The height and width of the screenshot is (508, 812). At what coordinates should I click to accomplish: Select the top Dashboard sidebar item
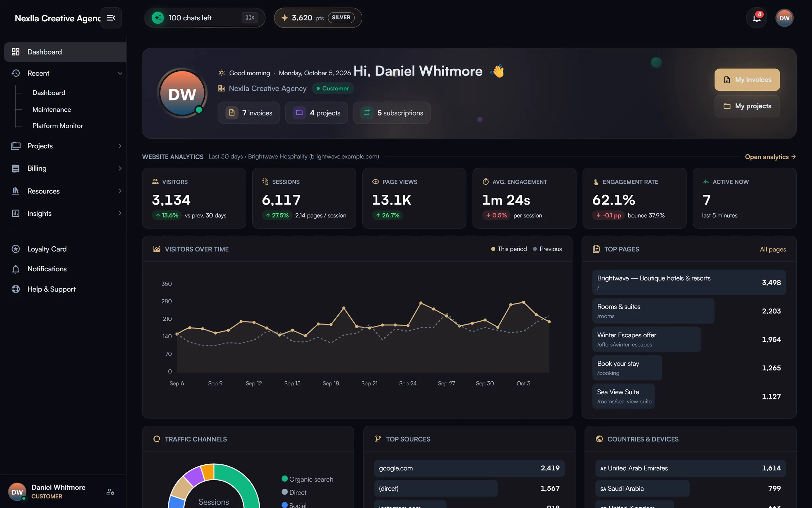click(65, 52)
